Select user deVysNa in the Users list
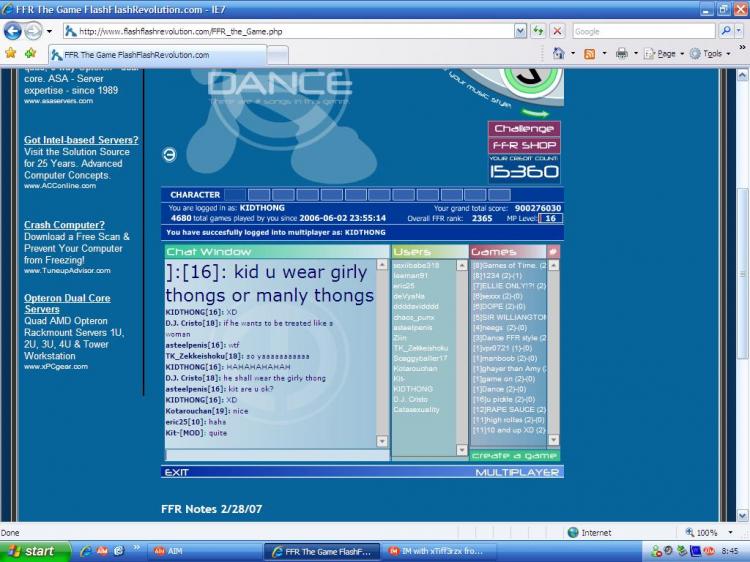750x562 pixels. pyautogui.click(x=409, y=297)
